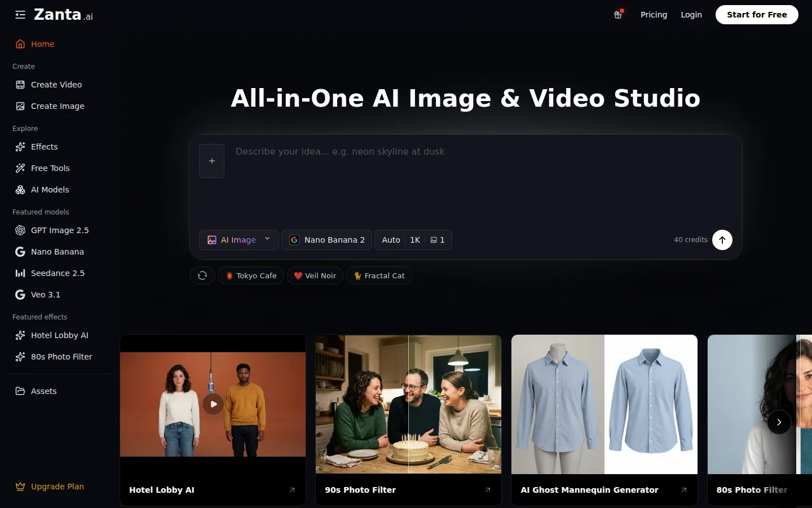Submit the prompt with the arrow button
This screenshot has width=812, height=508.
[722, 240]
